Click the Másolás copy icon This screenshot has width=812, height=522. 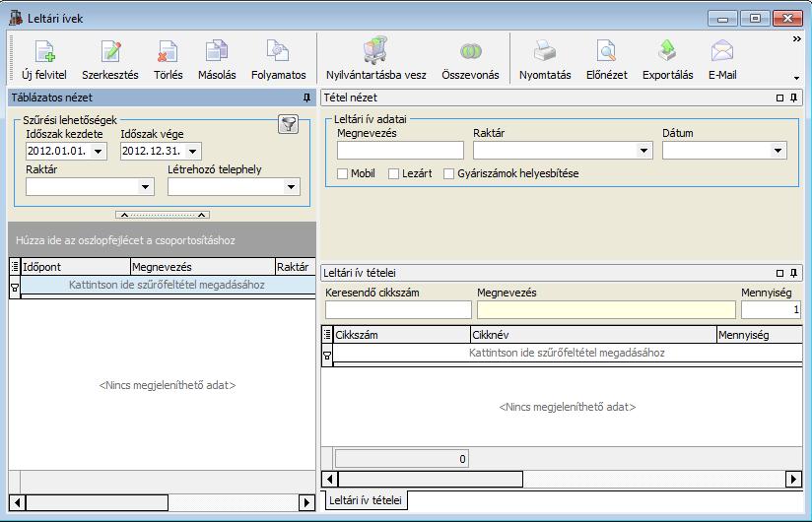pyautogui.click(x=217, y=52)
